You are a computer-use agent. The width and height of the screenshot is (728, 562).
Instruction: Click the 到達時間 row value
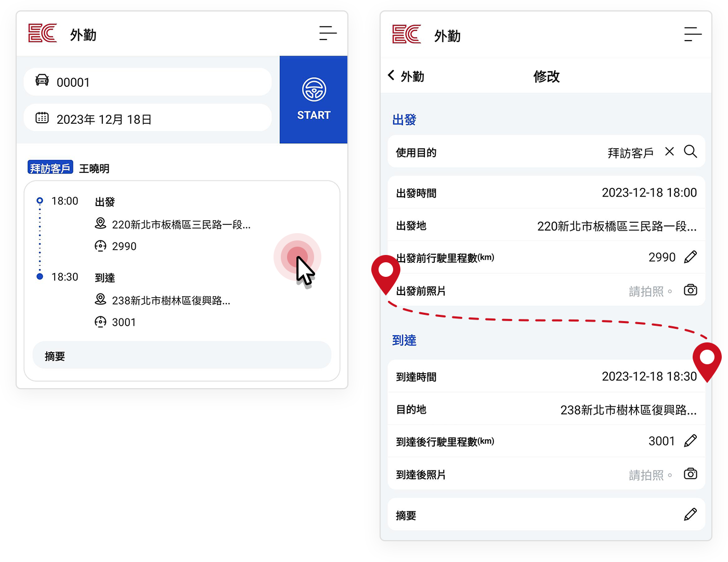tap(648, 377)
